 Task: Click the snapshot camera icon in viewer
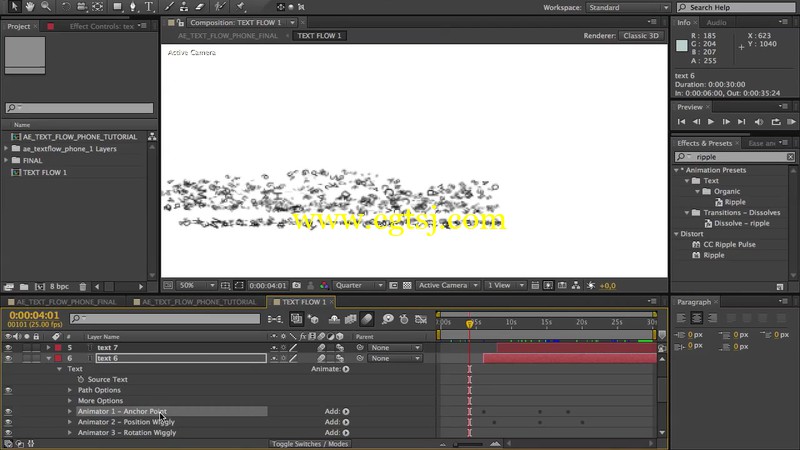point(296,285)
